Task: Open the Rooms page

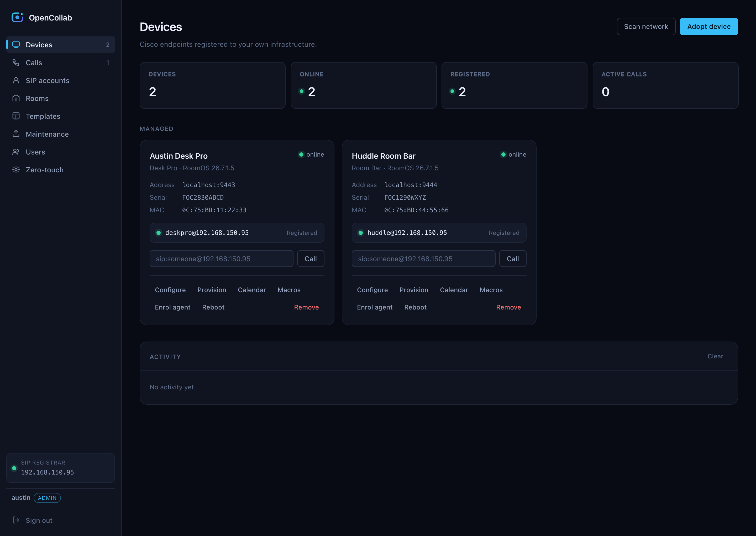Action: [x=61, y=98]
